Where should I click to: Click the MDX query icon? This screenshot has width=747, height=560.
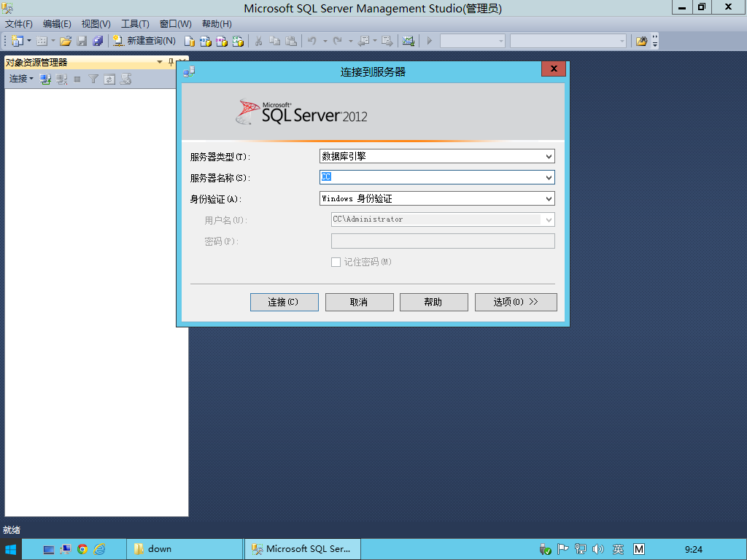pyautogui.click(x=205, y=41)
